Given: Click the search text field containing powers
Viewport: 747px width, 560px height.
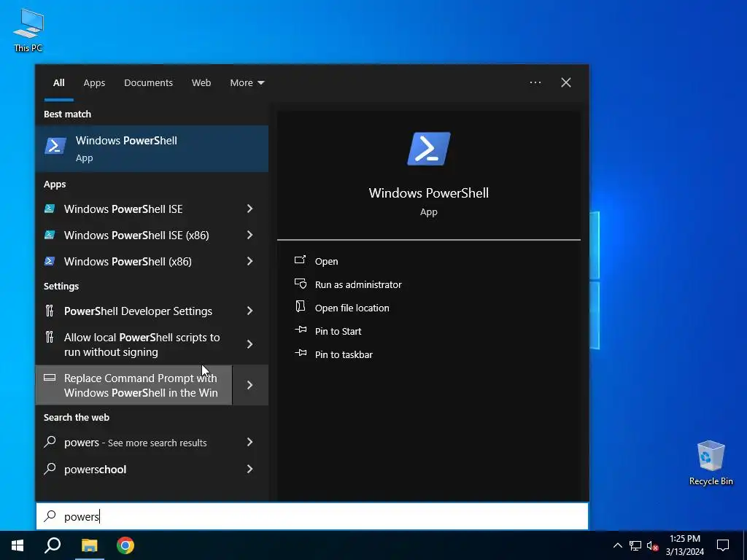Looking at the screenshot, I should [x=312, y=516].
